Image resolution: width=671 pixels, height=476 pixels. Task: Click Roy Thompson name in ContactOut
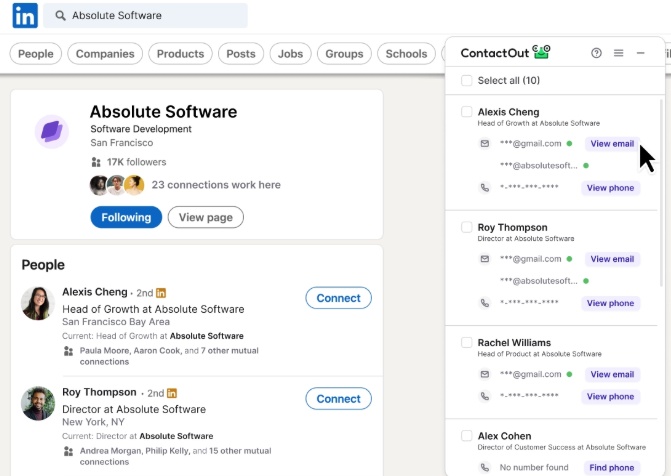point(513,227)
